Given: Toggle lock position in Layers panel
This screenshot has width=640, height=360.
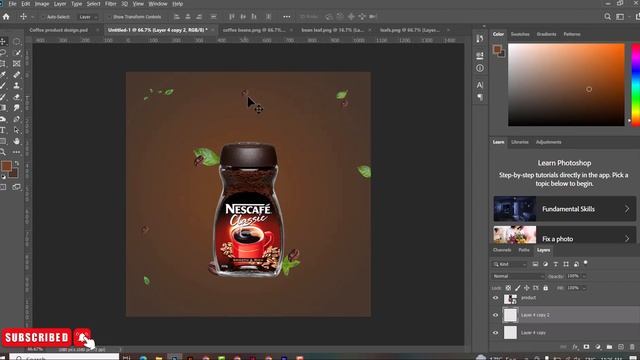Looking at the screenshot, I should (x=527, y=288).
